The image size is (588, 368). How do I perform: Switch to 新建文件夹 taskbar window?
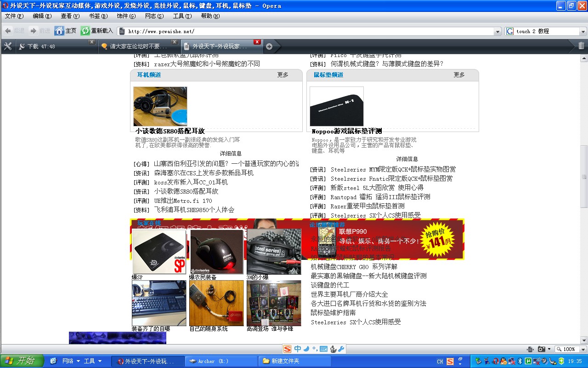(x=295, y=361)
